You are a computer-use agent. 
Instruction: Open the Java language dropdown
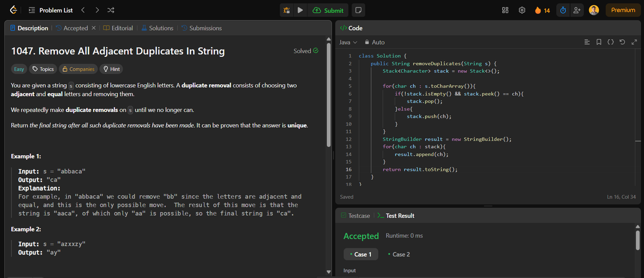click(x=349, y=42)
